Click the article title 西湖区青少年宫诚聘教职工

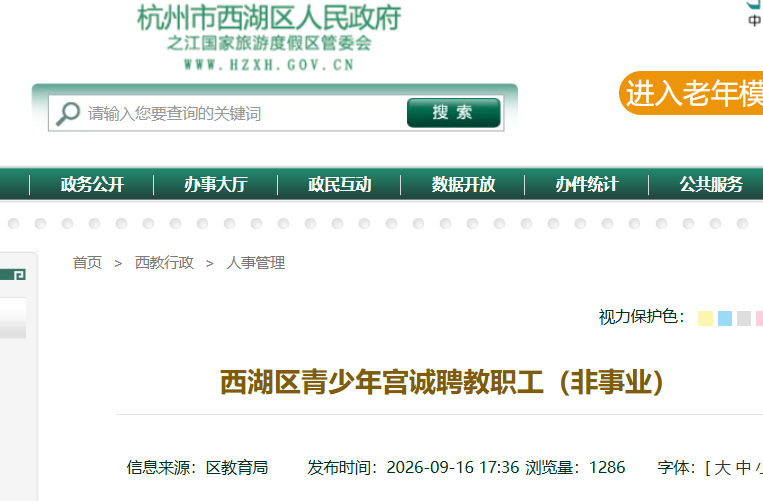pyautogui.click(x=382, y=382)
